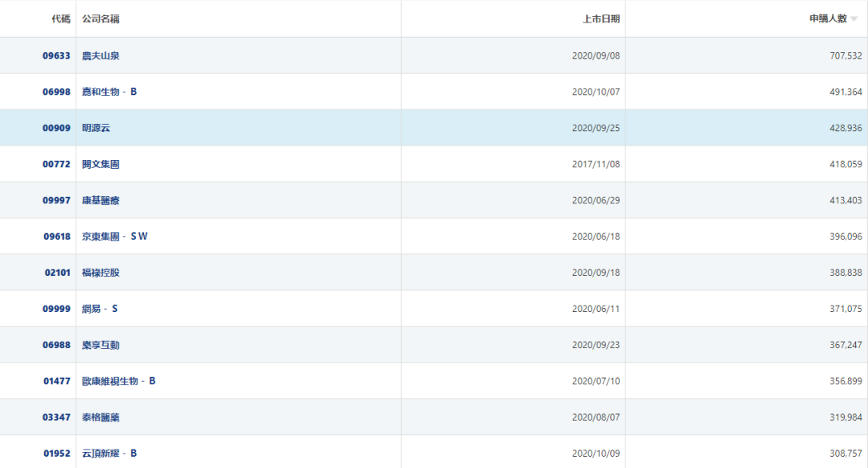The width and height of the screenshot is (868, 468).
Task: Open stock code 09999
Action: 56,309
